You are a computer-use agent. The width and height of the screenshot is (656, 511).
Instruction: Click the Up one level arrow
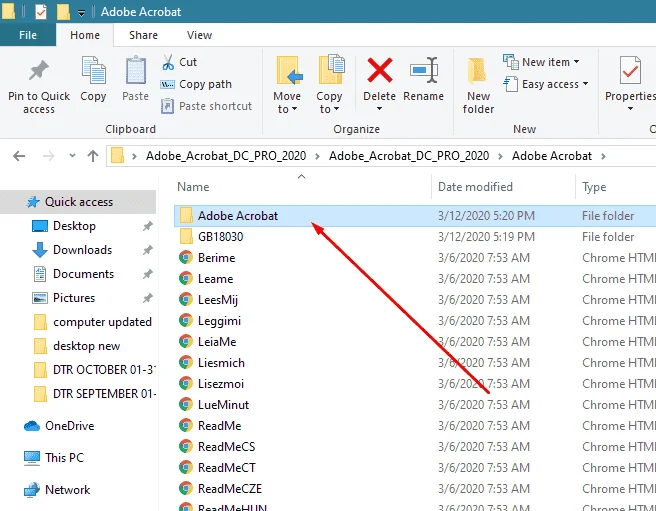click(x=93, y=156)
